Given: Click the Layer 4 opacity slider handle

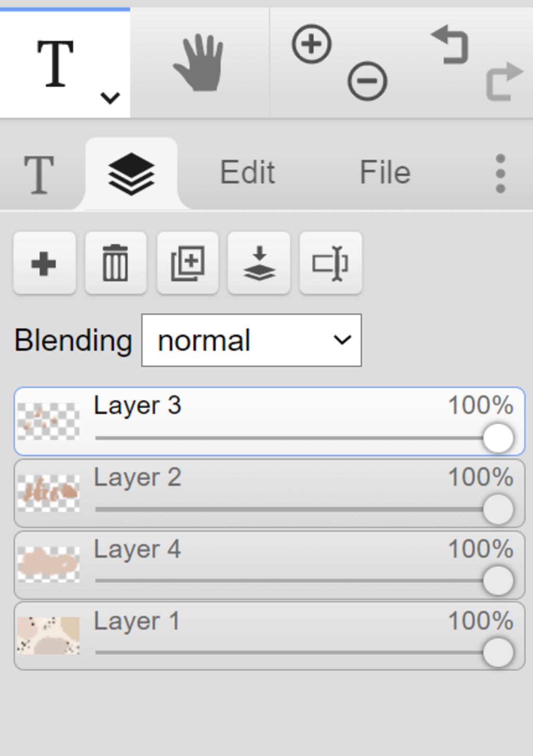Looking at the screenshot, I should click(x=498, y=581).
